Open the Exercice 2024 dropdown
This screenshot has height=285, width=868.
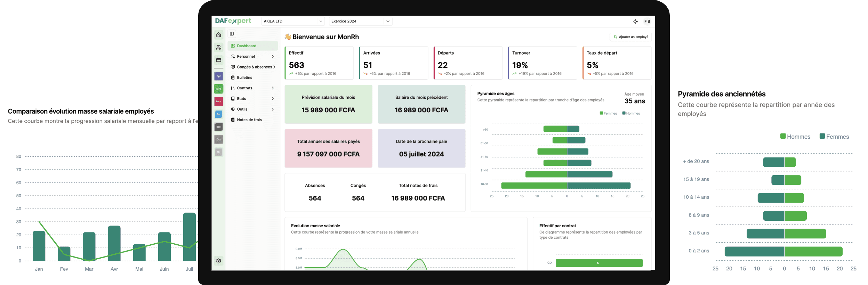[360, 21]
